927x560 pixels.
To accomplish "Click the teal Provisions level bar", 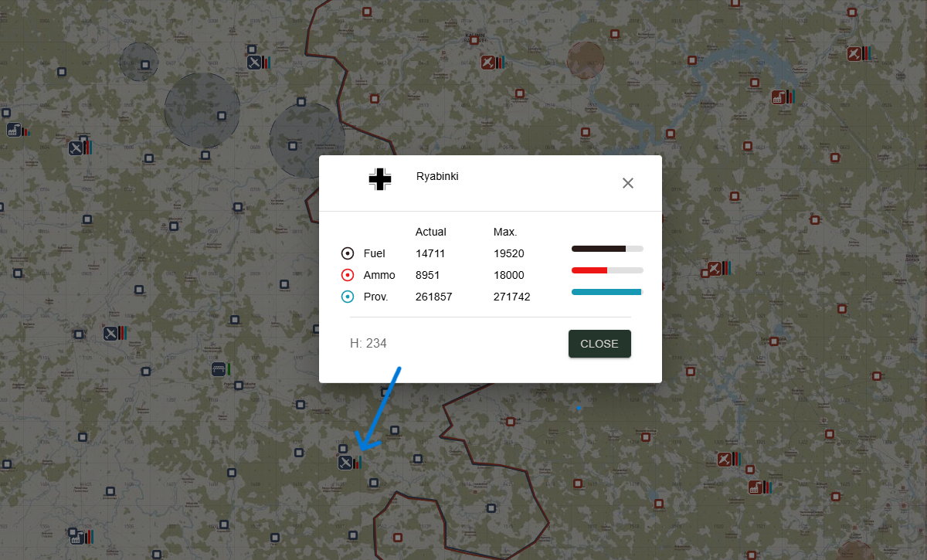I will pyautogui.click(x=607, y=292).
